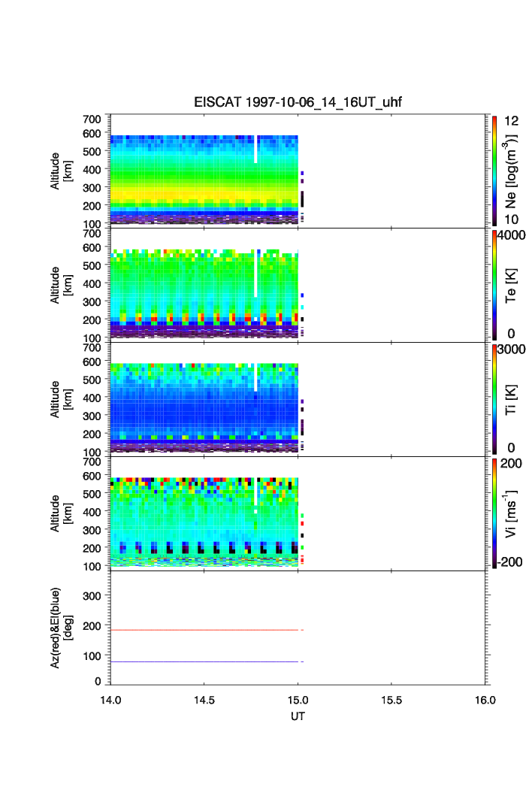This screenshot has width=532, height=799.
Task: Click the 14.0 tick on UT axis
Action: 110,700
